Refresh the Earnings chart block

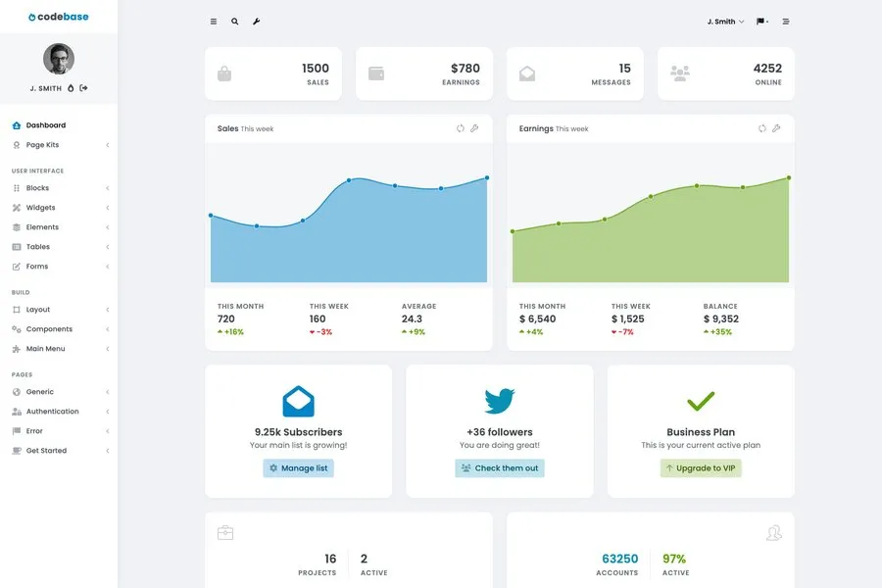pyautogui.click(x=762, y=128)
